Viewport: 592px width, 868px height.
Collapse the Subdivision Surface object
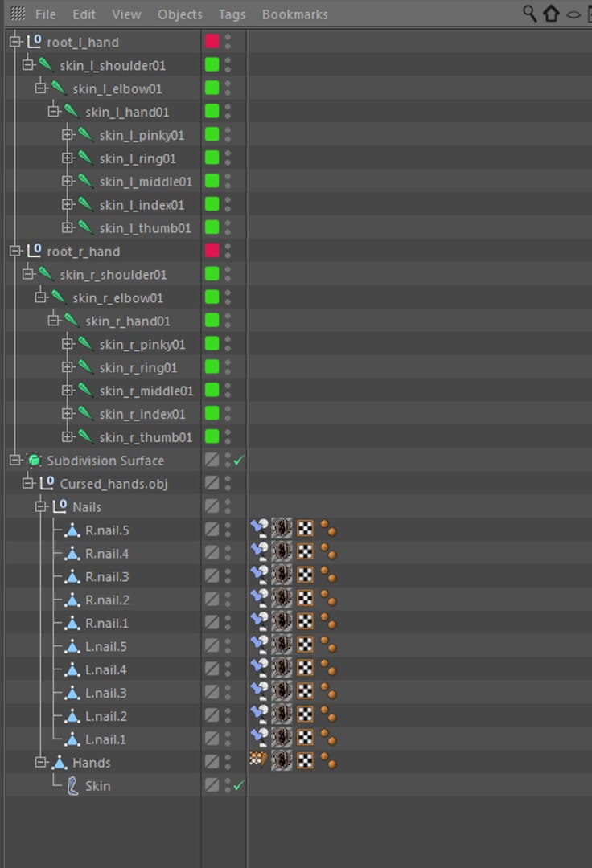pyautogui.click(x=15, y=460)
